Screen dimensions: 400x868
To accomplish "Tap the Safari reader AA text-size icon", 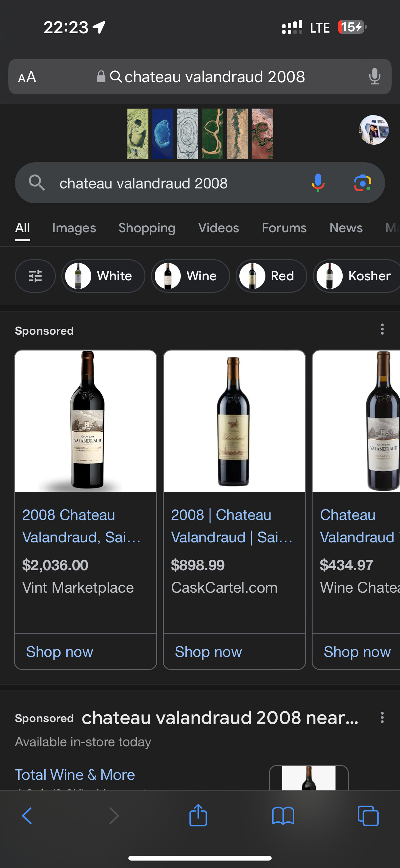I will [x=27, y=77].
